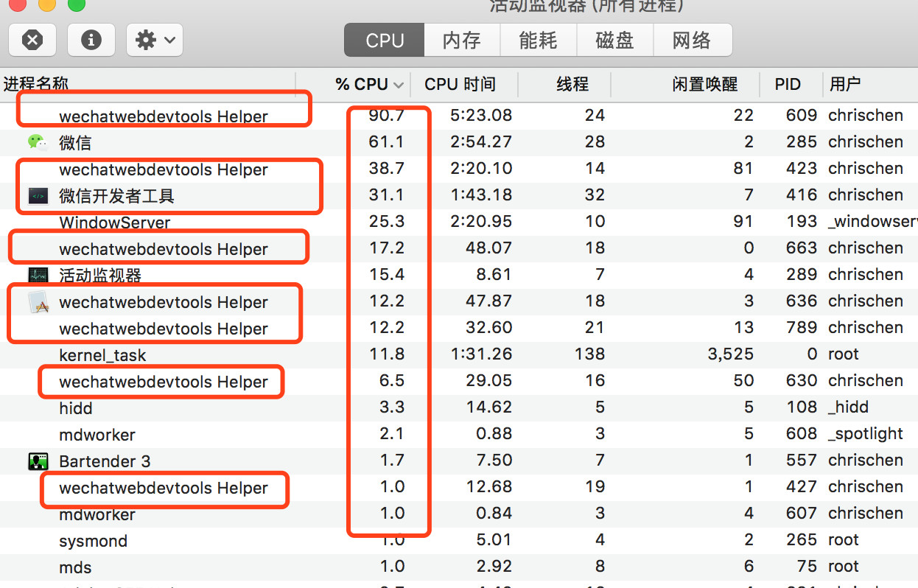
Task: Click the 15.4 CPU percentage value
Action: 387,274
